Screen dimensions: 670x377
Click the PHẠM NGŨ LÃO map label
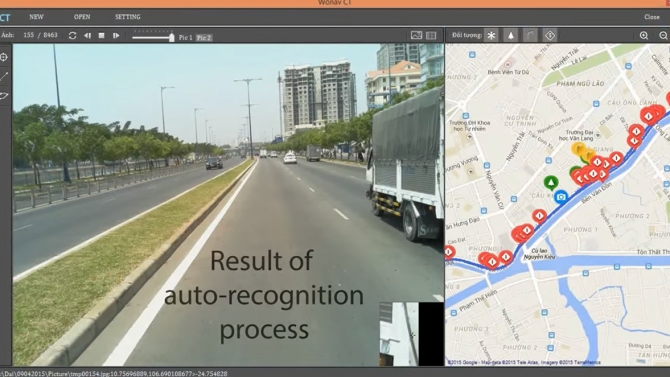580,84
